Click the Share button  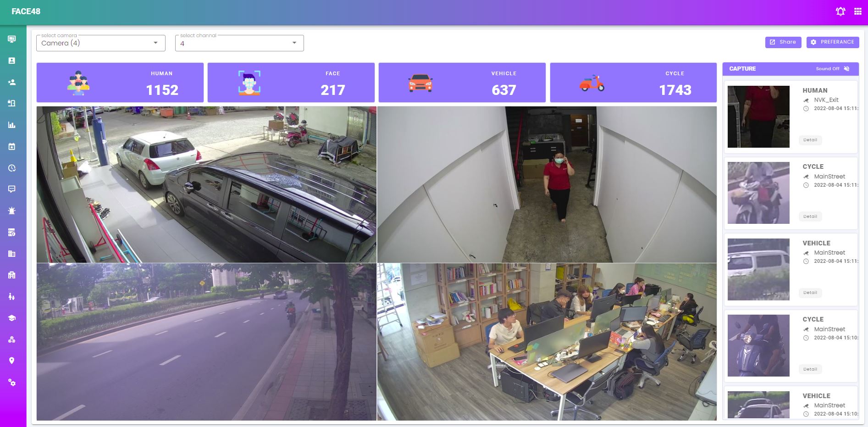click(783, 42)
